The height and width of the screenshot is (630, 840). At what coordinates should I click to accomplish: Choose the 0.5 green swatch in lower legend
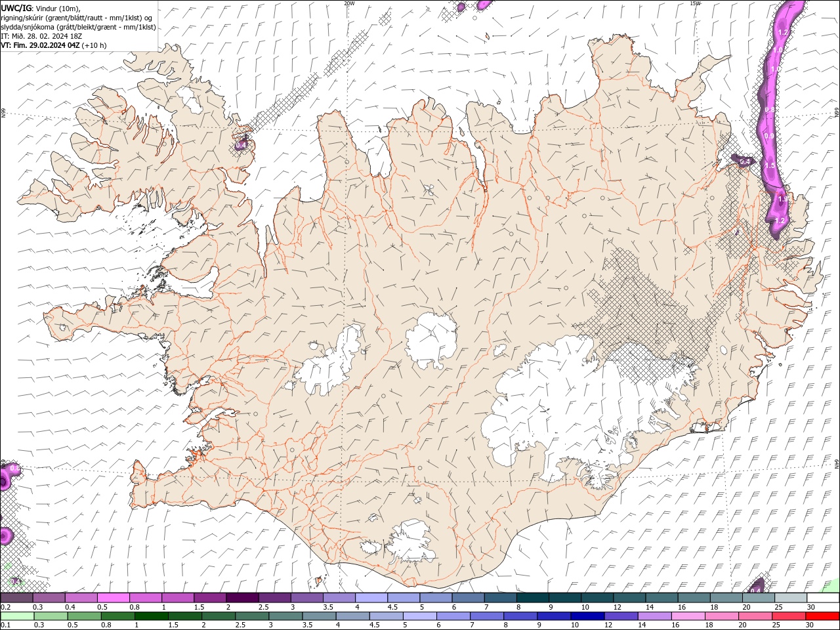(x=84, y=616)
